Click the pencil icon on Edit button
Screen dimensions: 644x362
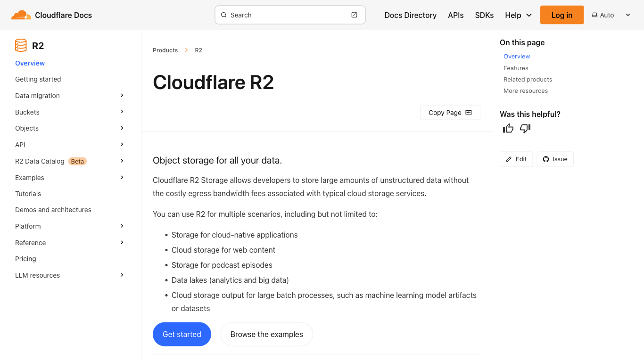point(509,159)
